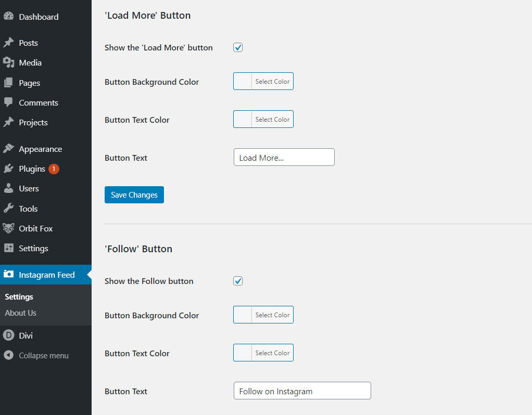Click the Appearance paintbrush icon

click(8, 149)
